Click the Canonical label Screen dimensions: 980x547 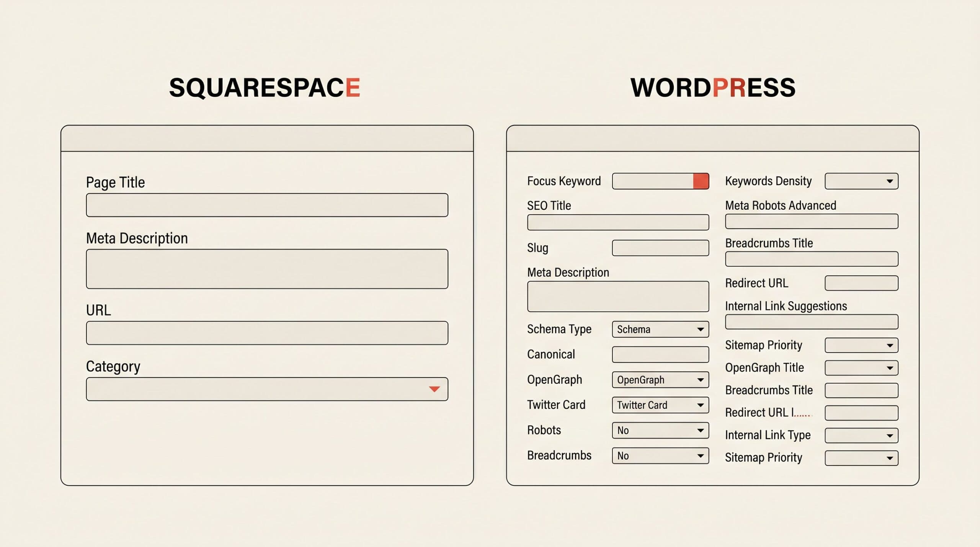click(551, 354)
